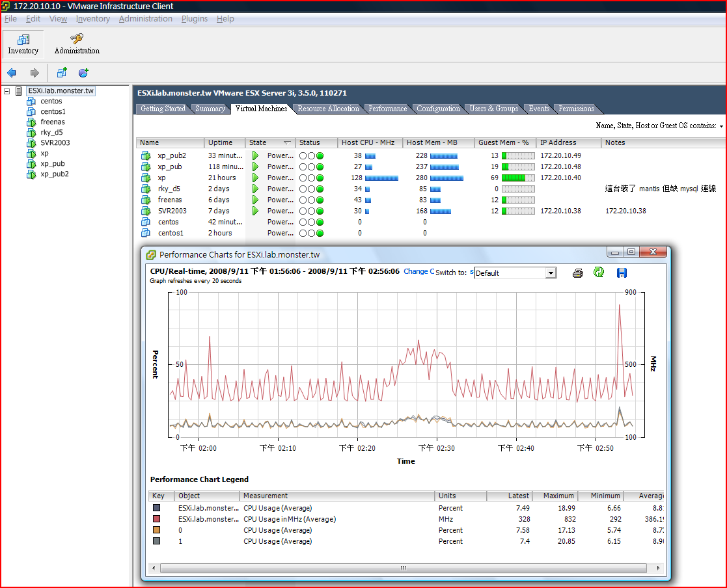Screen dimensions: 727x588
Task: Save the performance chart to disk
Action: point(622,273)
